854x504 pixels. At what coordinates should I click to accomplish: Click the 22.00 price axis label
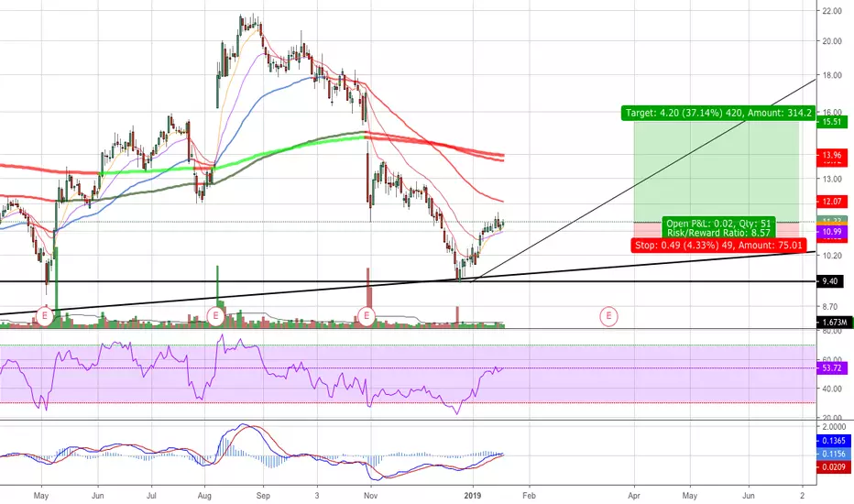(x=832, y=11)
